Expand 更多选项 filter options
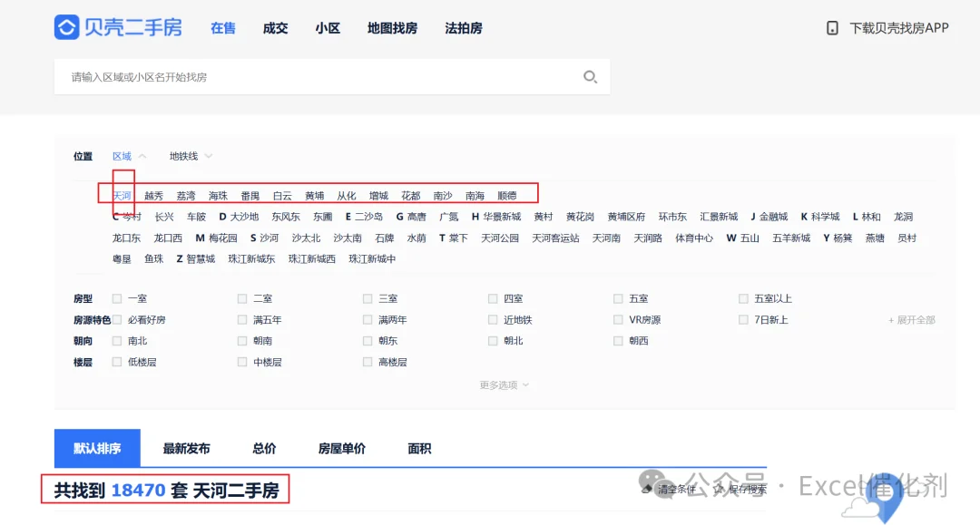The width and height of the screenshot is (980, 525). [x=504, y=384]
